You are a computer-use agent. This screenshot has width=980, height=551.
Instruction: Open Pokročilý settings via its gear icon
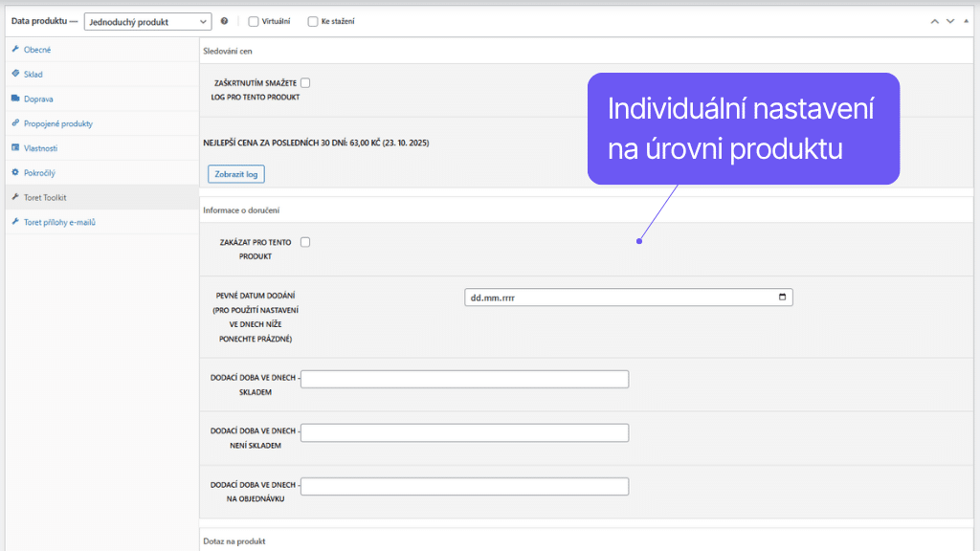(13, 172)
